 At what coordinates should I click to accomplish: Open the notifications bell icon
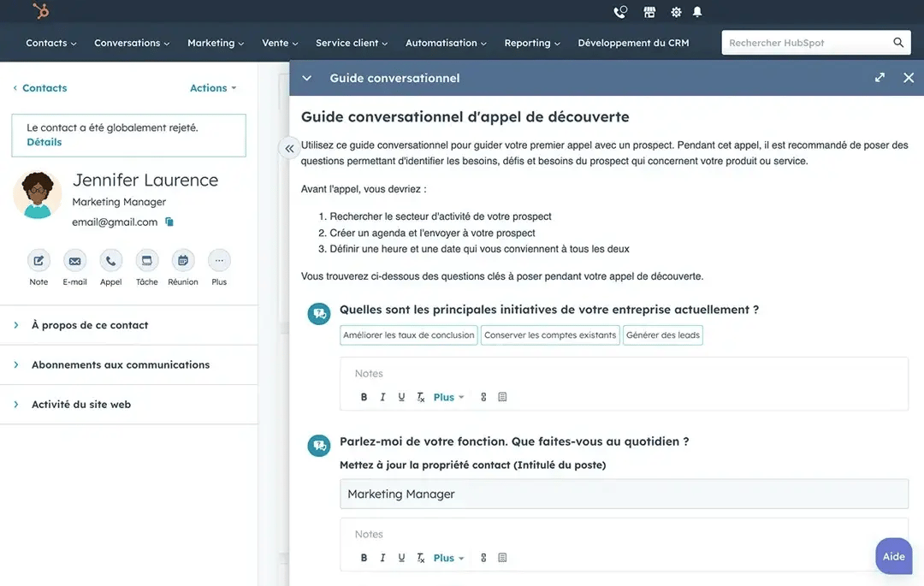tap(697, 12)
